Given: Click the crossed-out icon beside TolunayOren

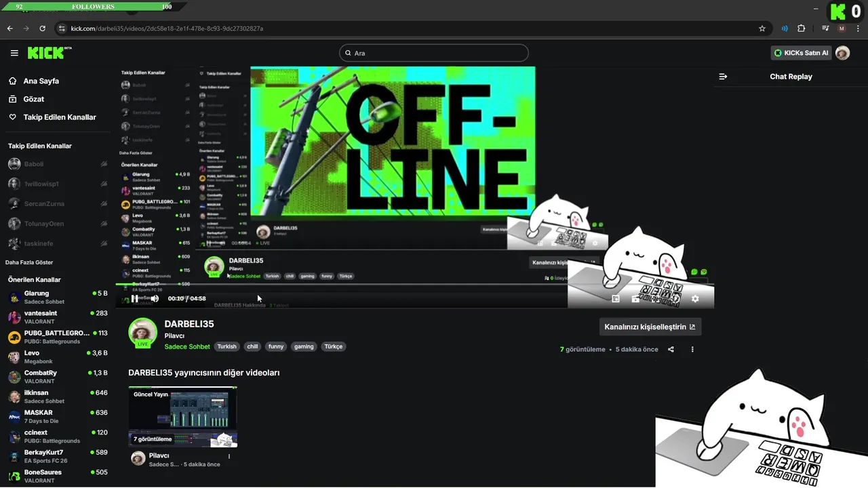Looking at the screenshot, I should pos(104,224).
